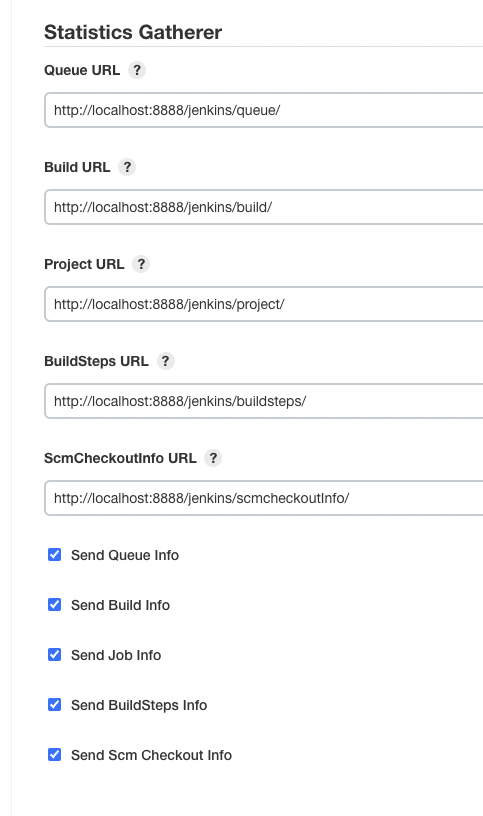The height and width of the screenshot is (816, 483).
Task: Click the Send Scm Checkout Info label
Action: (x=151, y=755)
